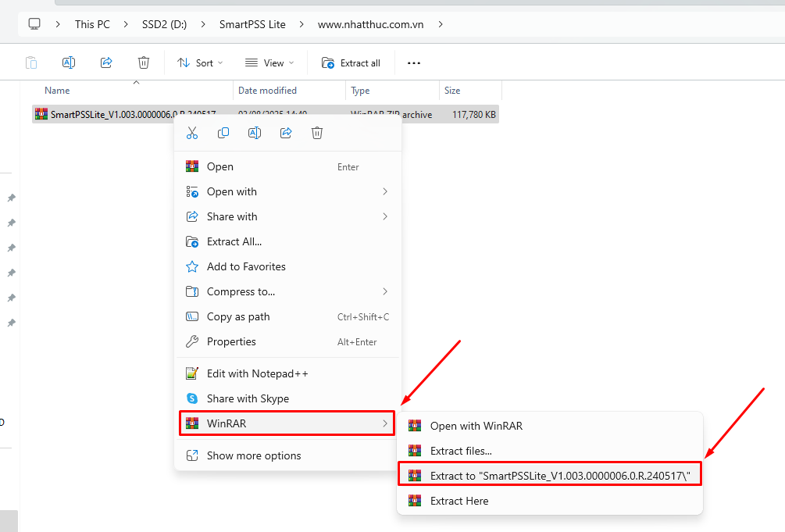Click Share icon in context menu
The image size is (785, 532).
tap(286, 133)
